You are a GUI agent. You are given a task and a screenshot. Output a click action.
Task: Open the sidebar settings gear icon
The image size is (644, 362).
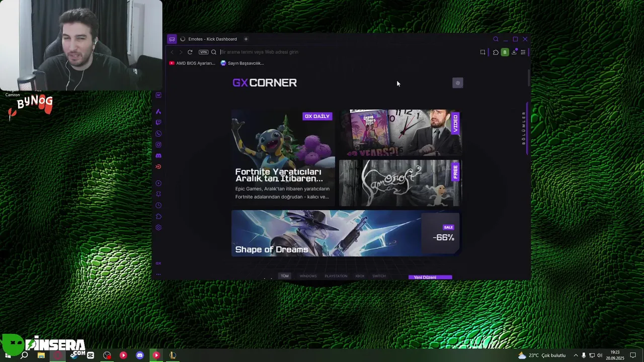pyautogui.click(x=158, y=228)
